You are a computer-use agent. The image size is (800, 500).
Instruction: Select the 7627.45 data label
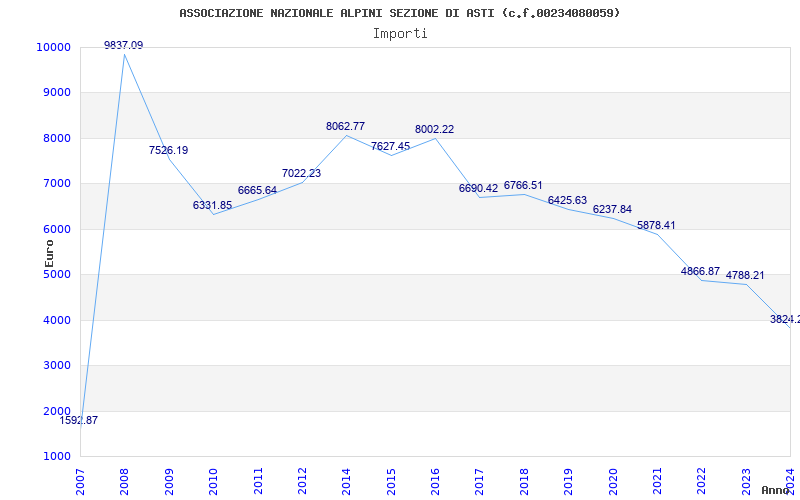tap(390, 146)
